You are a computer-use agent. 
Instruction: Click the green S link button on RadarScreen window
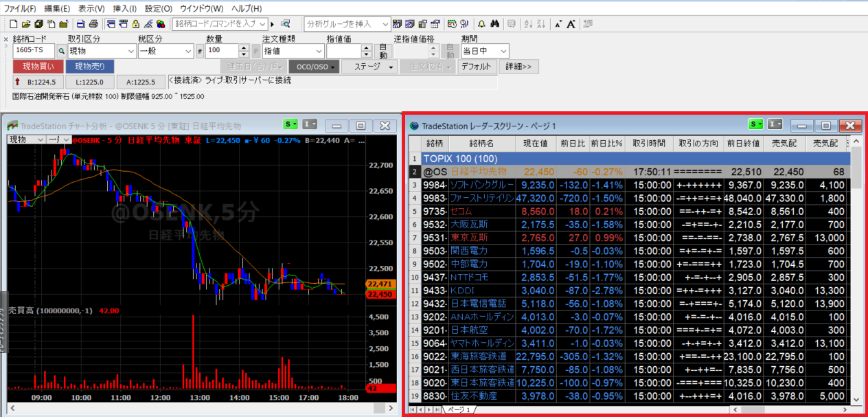coord(755,124)
